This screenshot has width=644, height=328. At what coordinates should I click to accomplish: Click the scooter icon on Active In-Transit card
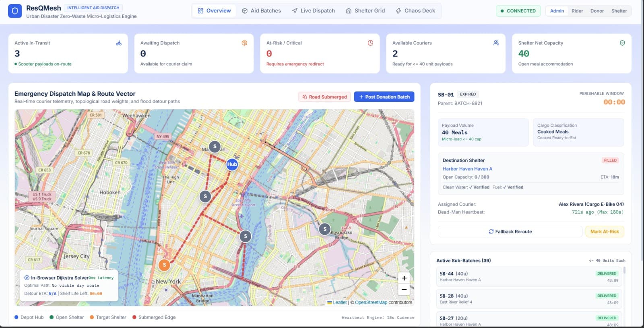point(119,43)
